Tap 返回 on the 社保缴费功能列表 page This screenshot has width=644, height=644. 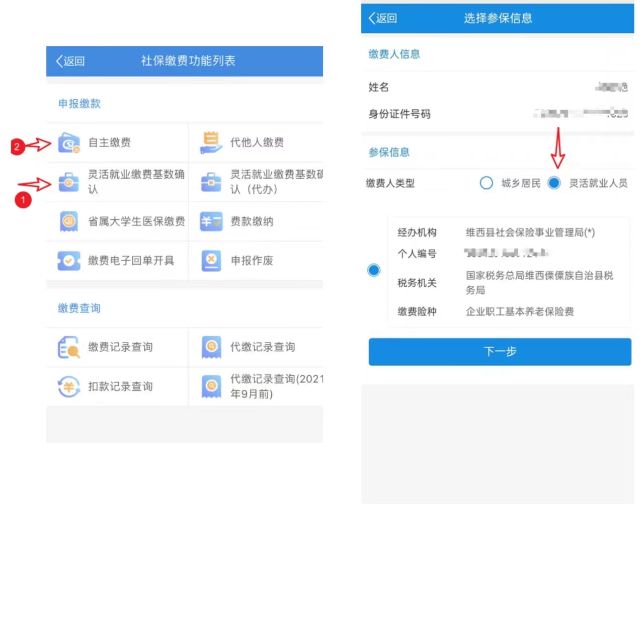coord(70,61)
